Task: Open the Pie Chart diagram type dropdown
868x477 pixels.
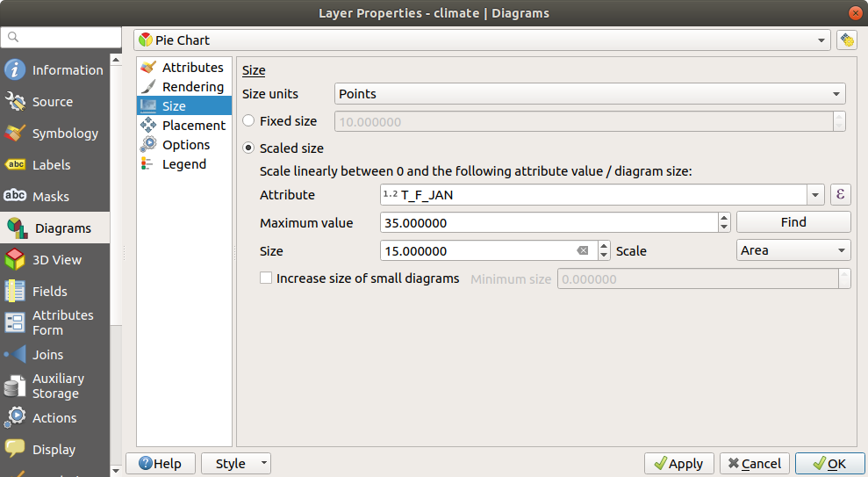Action: 482,40
